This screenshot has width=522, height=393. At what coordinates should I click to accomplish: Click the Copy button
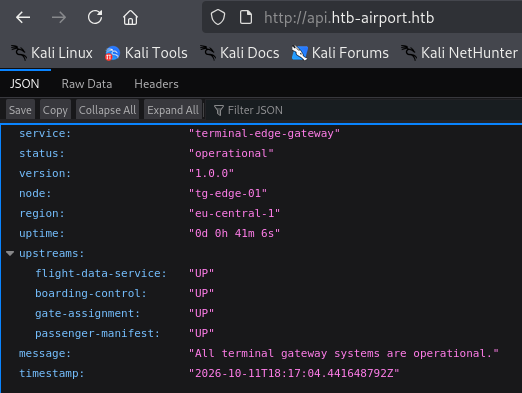point(55,110)
